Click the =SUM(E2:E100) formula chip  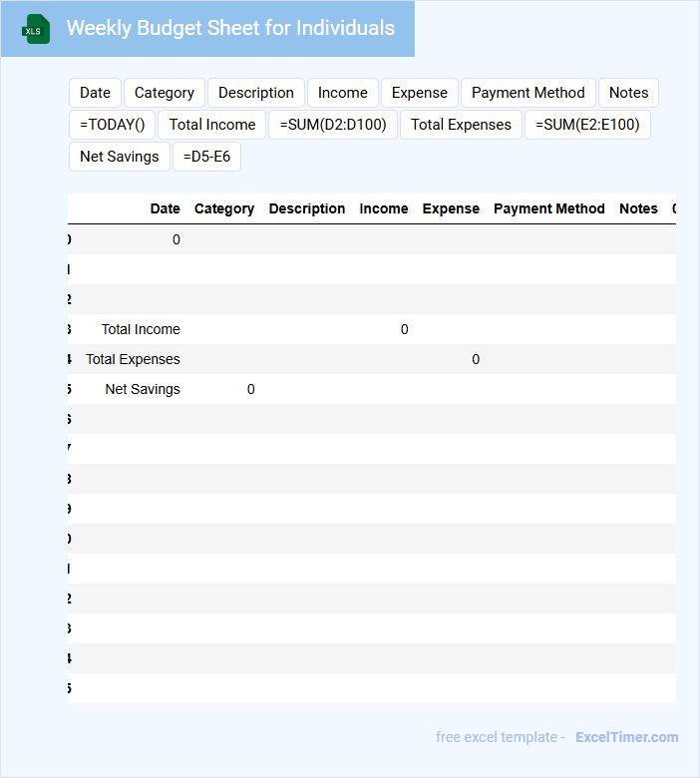tap(587, 125)
